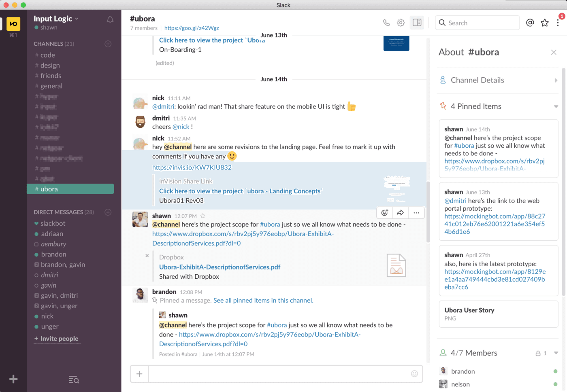
Task: Open the Dropbox PDF file icon
Action: pyautogui.click(x=396, y=265)
